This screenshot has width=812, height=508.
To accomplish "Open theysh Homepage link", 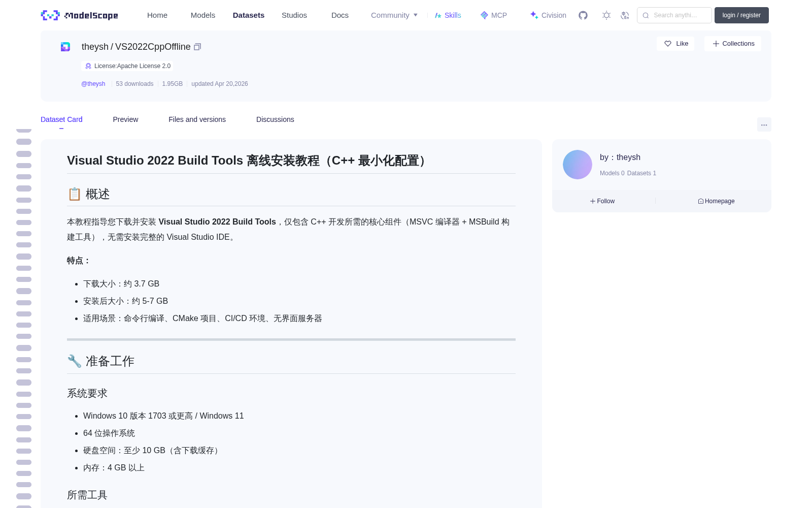I will (716, 201).
